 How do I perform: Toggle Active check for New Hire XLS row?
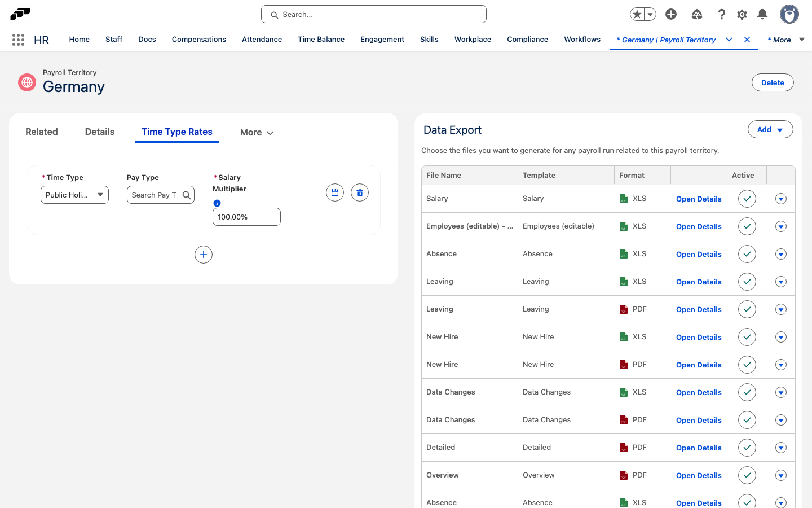pyautogui.click(x=747, y=337)
